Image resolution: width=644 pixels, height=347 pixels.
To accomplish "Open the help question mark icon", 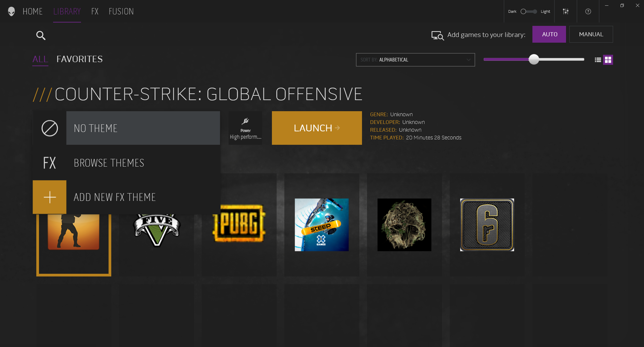I will pyautogui.click(x=588, y=11).
